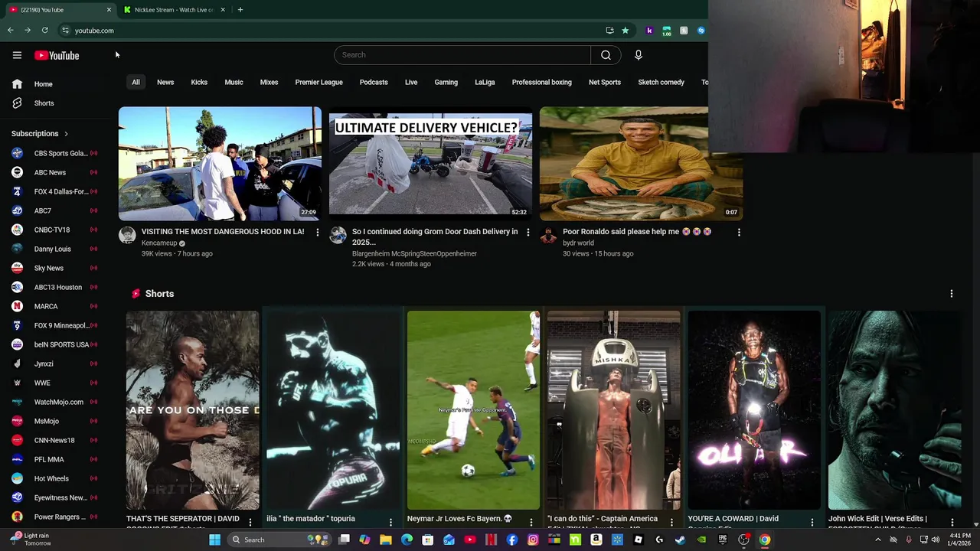The image size is (980, 551).
Task: Open PFL MMA subscription channel
Action: pos(54,459)
